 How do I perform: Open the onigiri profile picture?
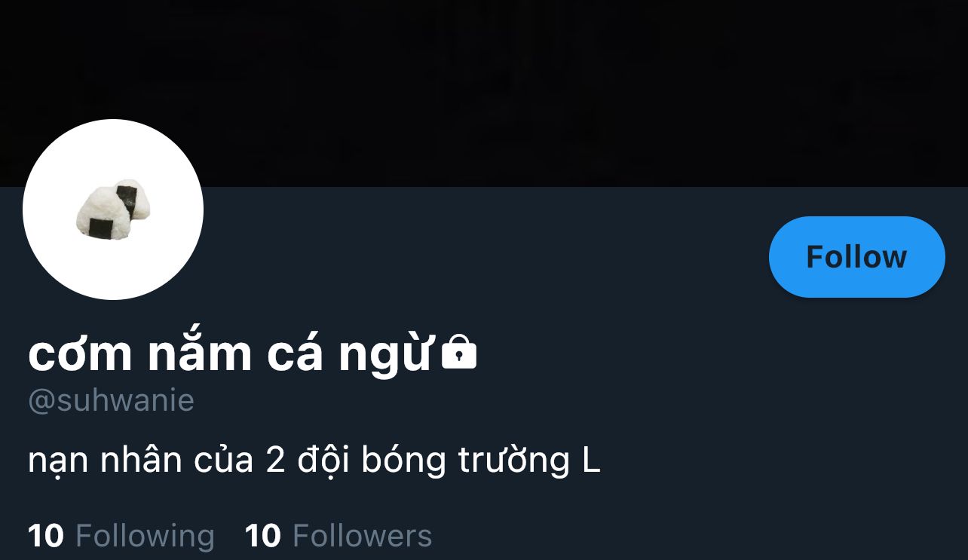(x=113, y=210)
